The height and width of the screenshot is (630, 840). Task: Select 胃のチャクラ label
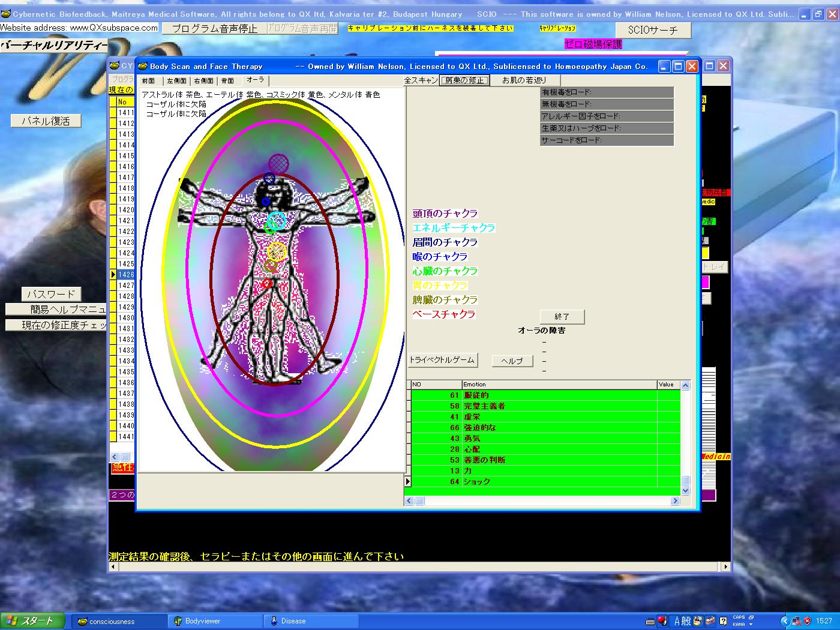click(x=440, y=286)
